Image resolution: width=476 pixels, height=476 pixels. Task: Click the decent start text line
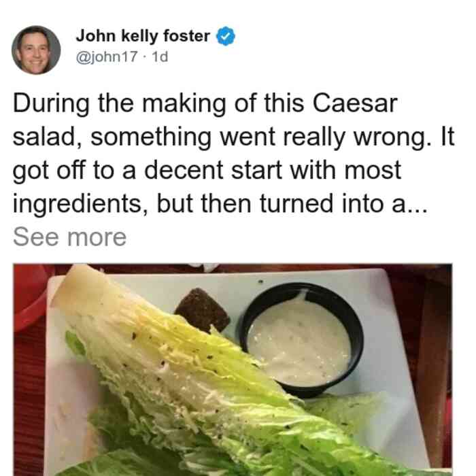207,171
